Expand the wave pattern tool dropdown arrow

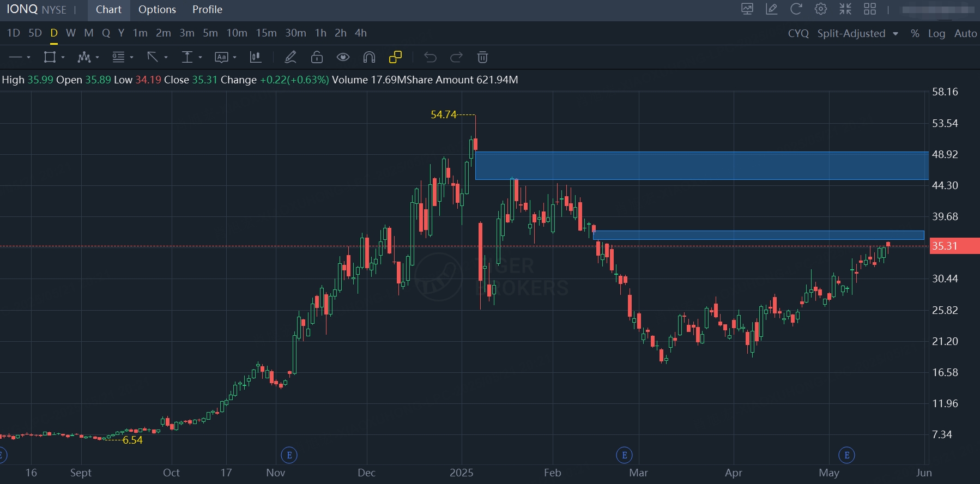click(x=97, y=57)
